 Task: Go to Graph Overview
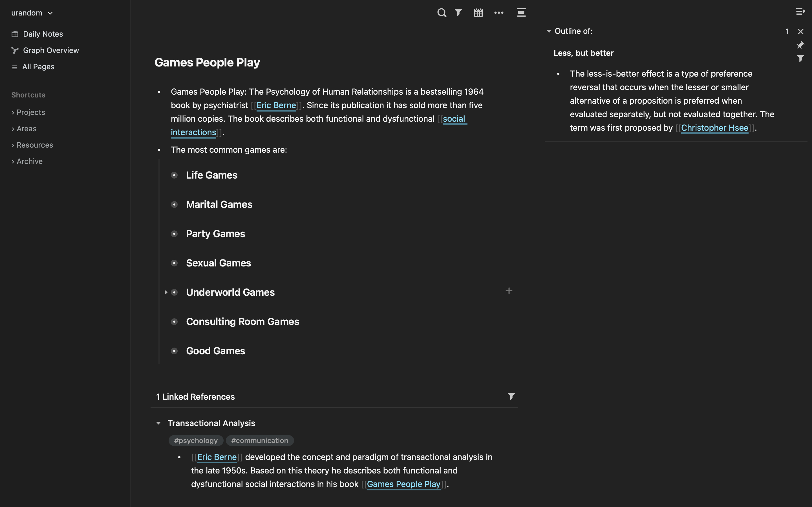pos(51,50)
